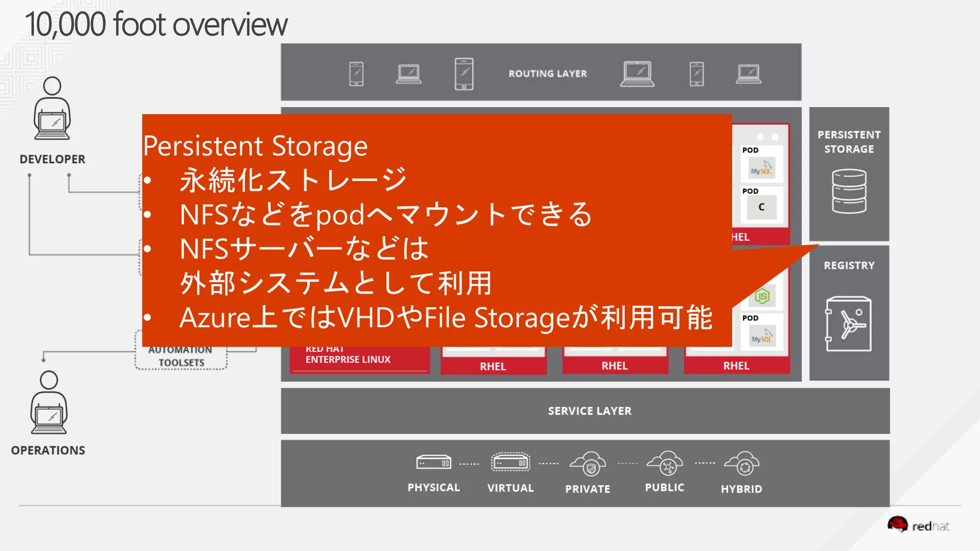Click the Red Hat logo
This screenshot has width=980, height=551.
pos(919,525)
